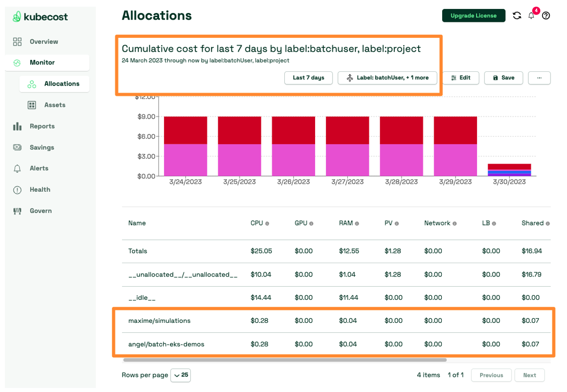
Task: Change Rows per page from 25
Action: pyautogui.click(x=180, y=375)
